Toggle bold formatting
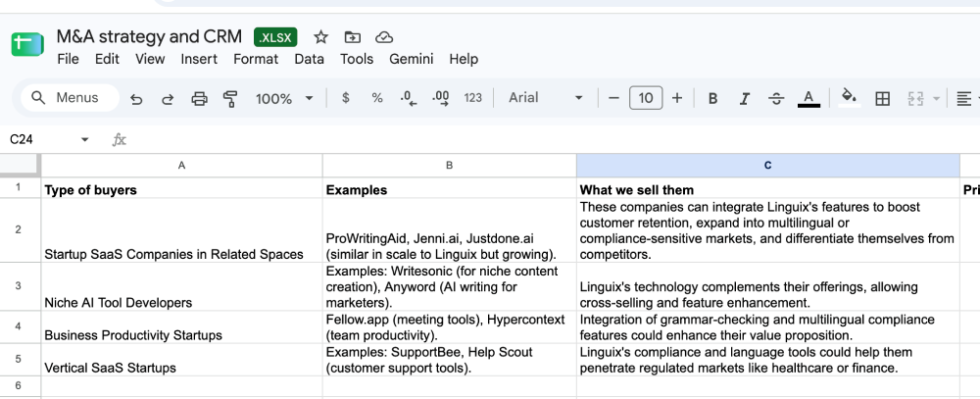Screen dimensions: 980x399 pyautogui.click(x=712, y=98)
